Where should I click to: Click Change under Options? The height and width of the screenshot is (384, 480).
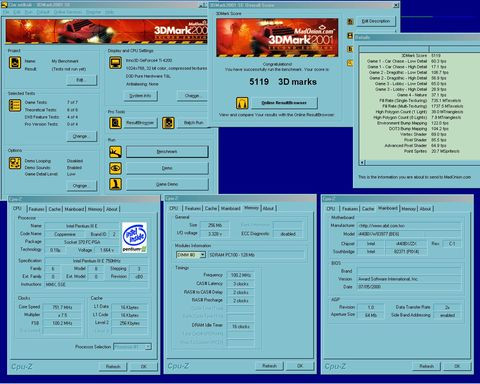pos(82,186)
